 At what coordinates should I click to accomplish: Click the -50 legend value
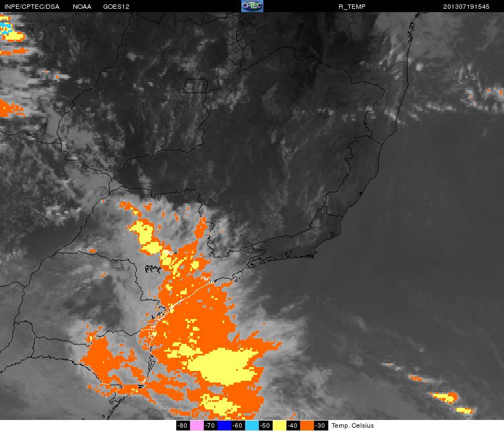pyautogui.click(x=265, y=425)
